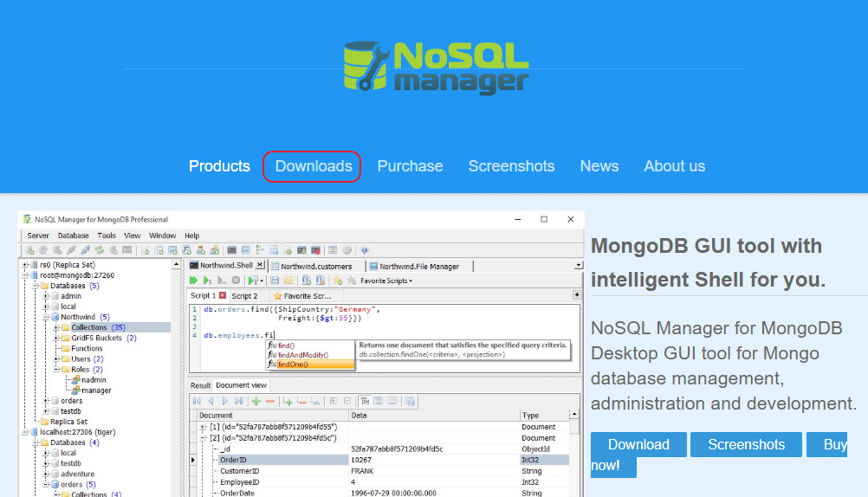Open the Server menu
The image size is (868, 497).
pyautogui.click(x=38, y=236)
